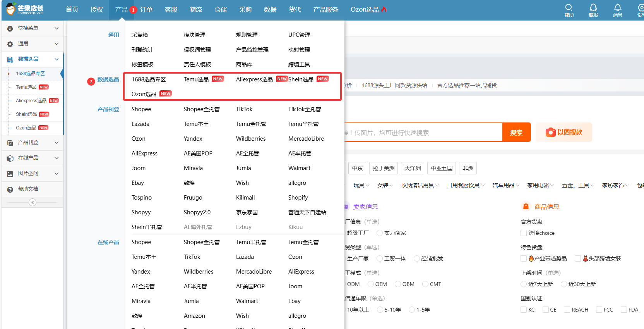Click the 以图搜款 button
The height and width of the screenshot is (329, 644).
click(564, 132)
